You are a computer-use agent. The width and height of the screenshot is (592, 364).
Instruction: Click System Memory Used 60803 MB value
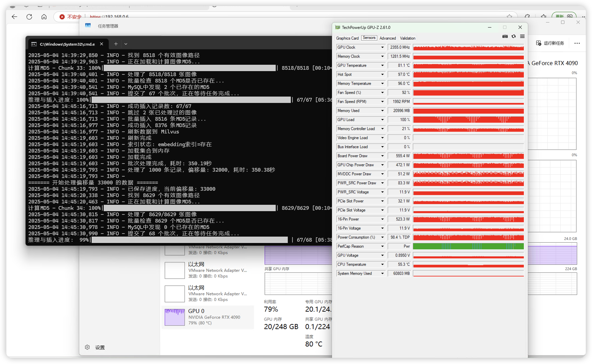399,274
